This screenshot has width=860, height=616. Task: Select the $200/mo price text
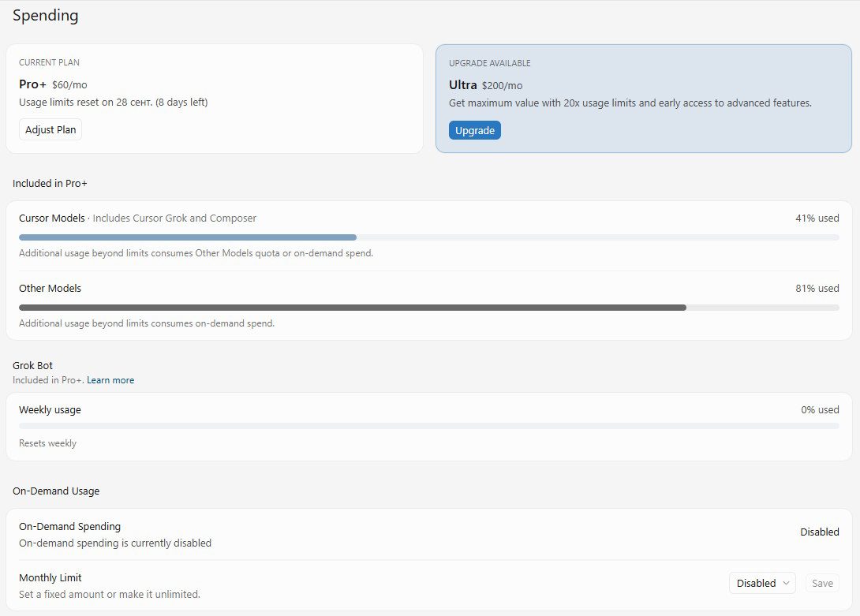tap(502, 85)
